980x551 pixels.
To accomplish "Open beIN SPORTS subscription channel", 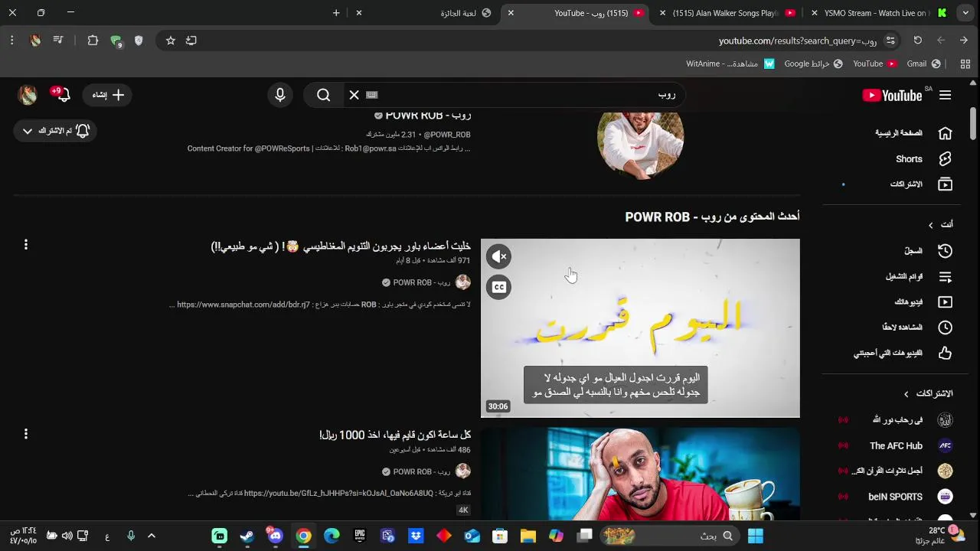I will point(896,497).
